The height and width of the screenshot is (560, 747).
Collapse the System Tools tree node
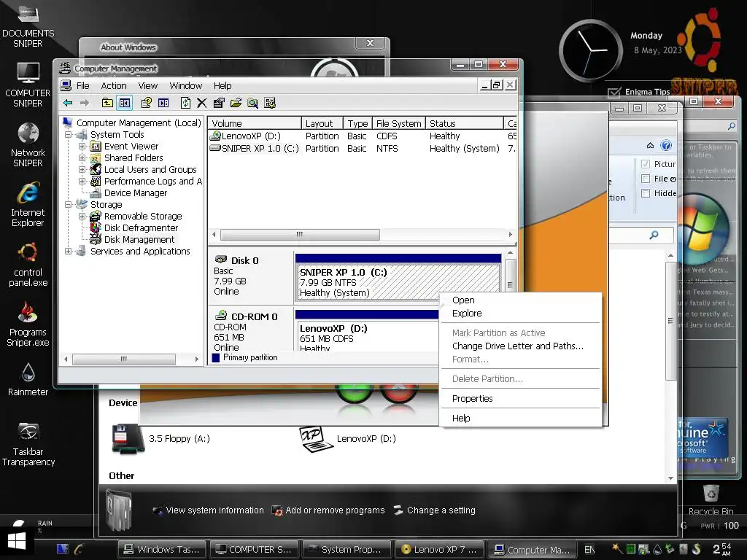click(68, 135)
